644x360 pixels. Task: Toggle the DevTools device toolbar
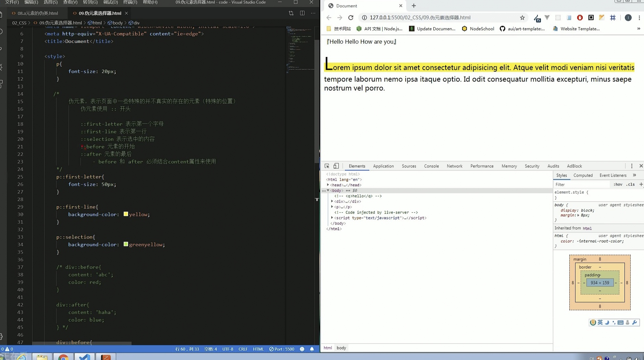coord(336,166)
